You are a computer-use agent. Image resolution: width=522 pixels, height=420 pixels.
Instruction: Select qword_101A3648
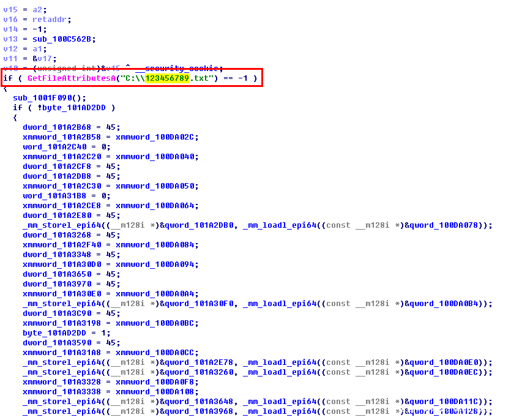point(199,402)
